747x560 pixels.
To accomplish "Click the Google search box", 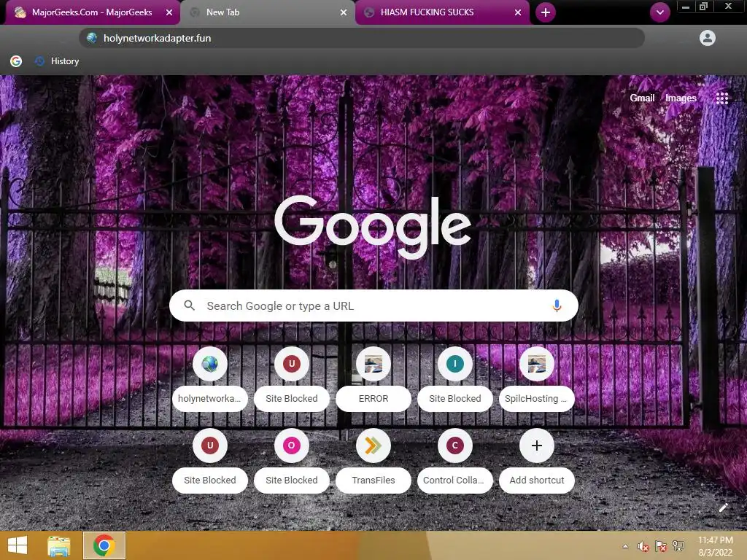I will [x=373, y=306].
